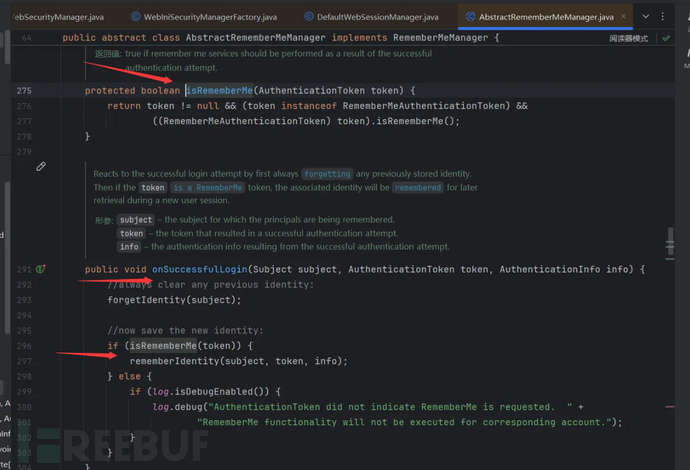This screenshot has height=470, width=690.
Task: Click the pencil icon to toggle rendered doc
Action: click(x=41, y=166)
